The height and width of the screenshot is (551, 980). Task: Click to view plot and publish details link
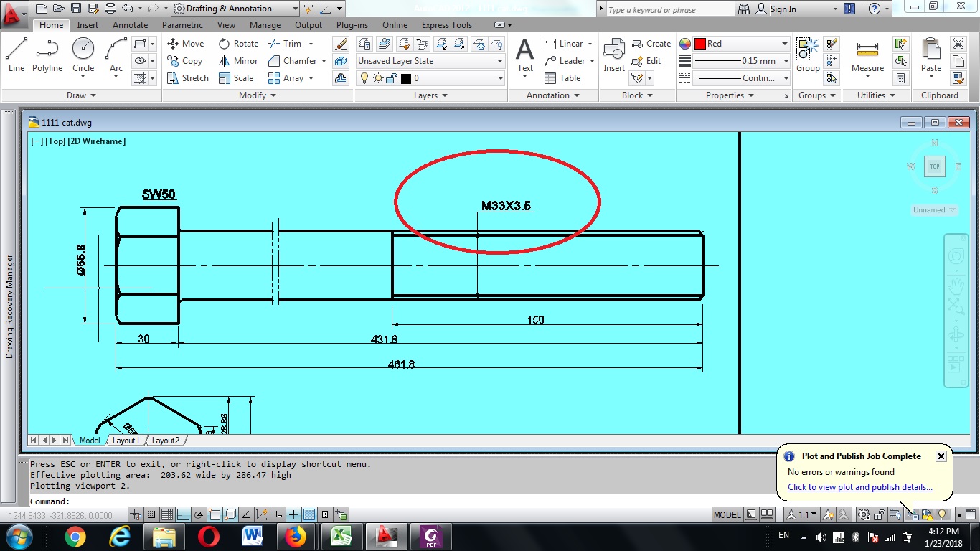(x=859, y=487)
